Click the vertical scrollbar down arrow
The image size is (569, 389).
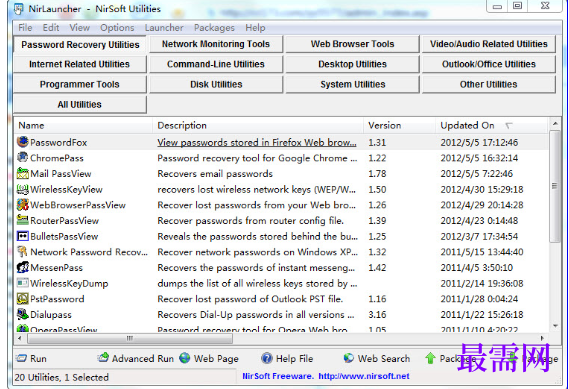coord(555,326)
